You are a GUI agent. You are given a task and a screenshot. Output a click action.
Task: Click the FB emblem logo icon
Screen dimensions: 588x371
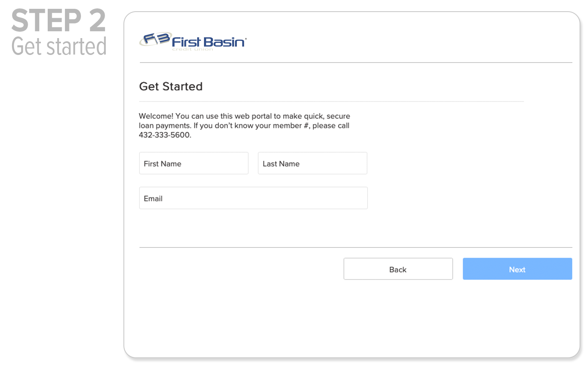coord(156,39)
